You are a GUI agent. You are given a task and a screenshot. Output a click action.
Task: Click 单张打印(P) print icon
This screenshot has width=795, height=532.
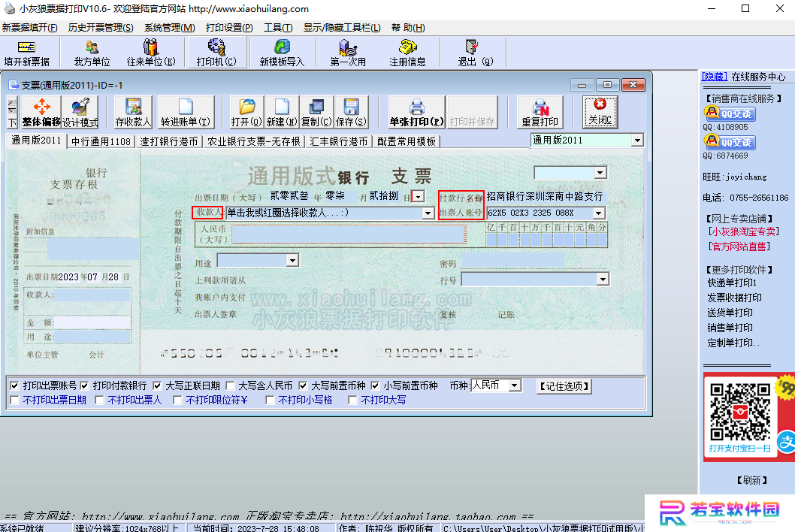[417, 112]
